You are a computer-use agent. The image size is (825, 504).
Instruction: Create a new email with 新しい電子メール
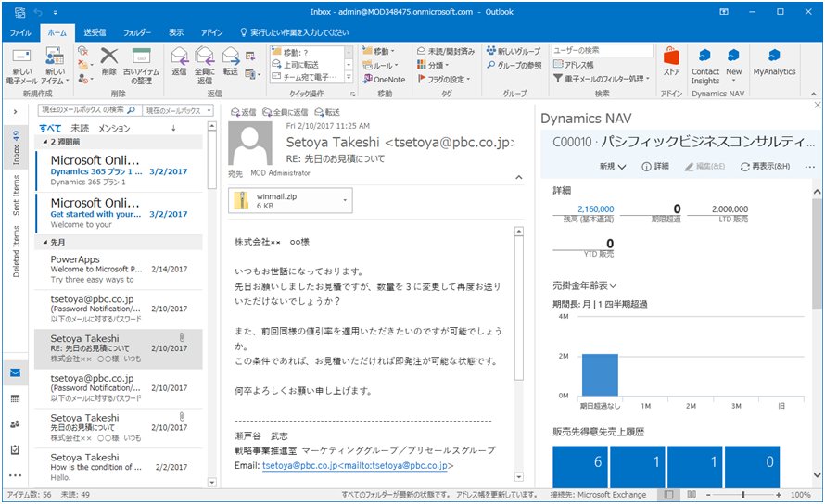pyautogui.click(x=21, y=67)
